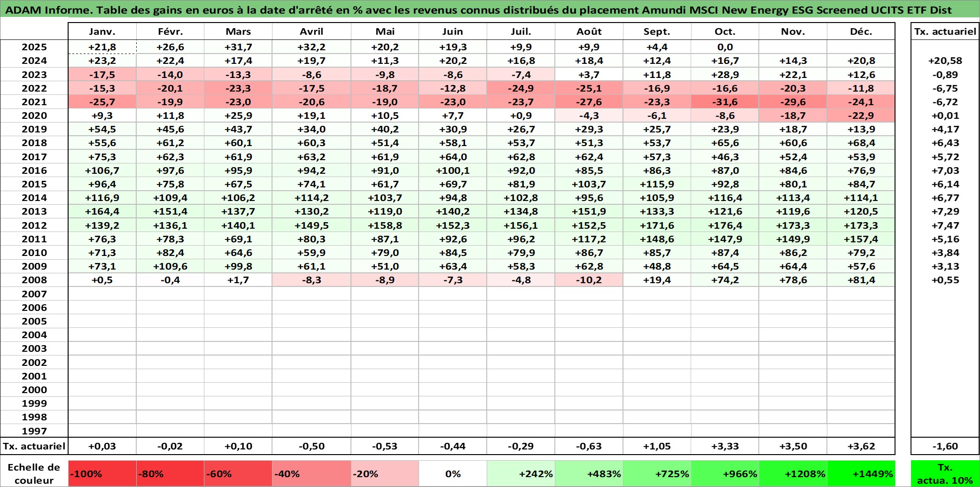Select the Juil. column header
The image size is (980, 487).
coord(521,31)
